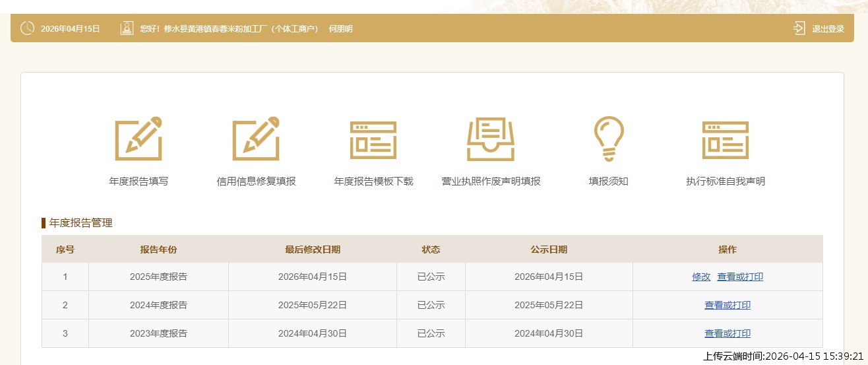Viewport: 868px width, 365px height.
Task: Click the logout door icon
Action: [799, 28]
